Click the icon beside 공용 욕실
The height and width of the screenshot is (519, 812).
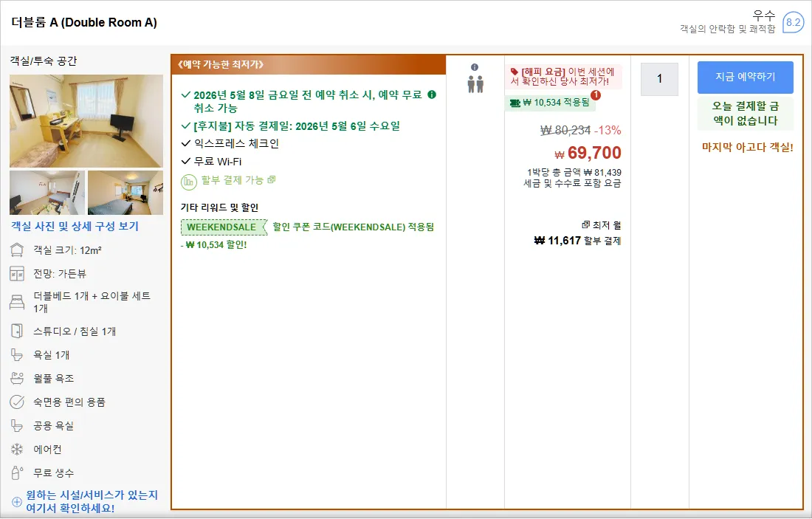17,426
